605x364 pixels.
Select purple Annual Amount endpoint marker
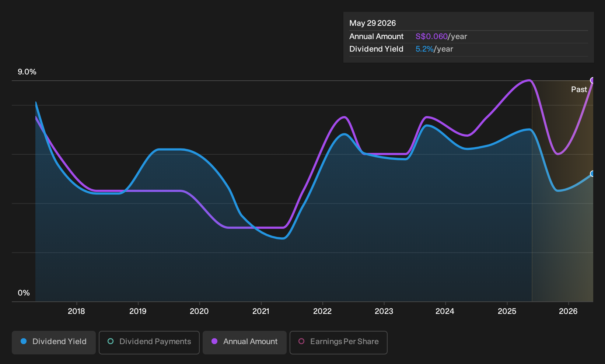point(592,80)
